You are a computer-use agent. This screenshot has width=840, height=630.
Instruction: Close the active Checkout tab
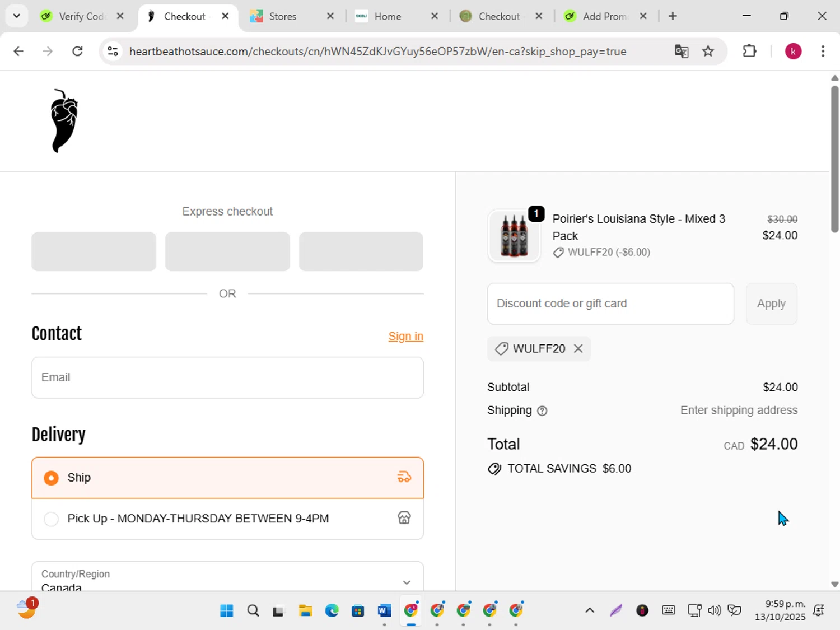[x=225, y=16]
